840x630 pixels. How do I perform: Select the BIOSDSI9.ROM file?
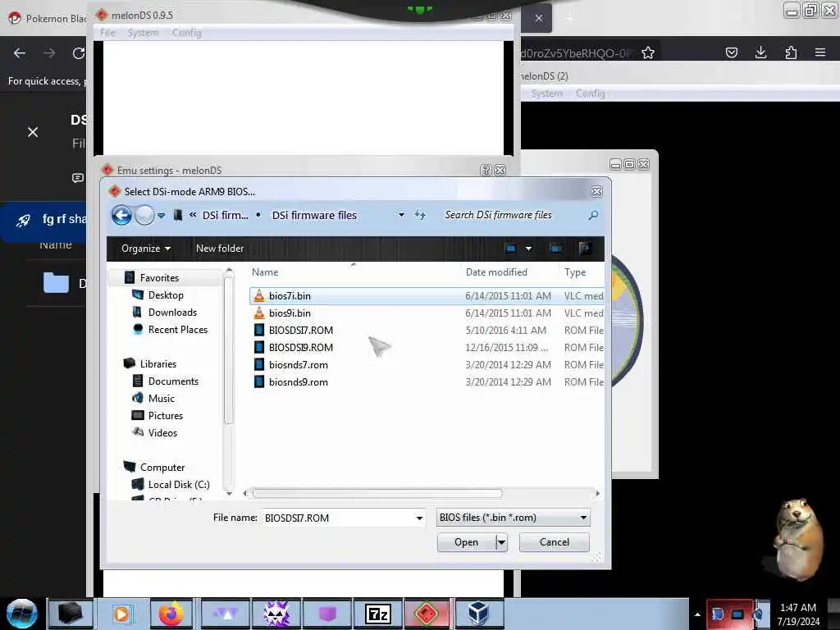[427, 347]
